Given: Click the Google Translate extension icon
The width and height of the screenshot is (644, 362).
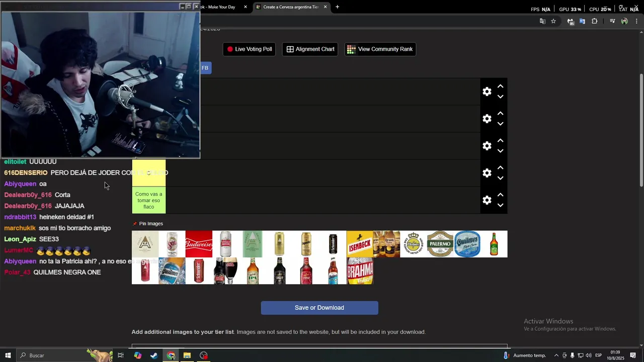Looking at the screenshot, I should tap(582, 21).
